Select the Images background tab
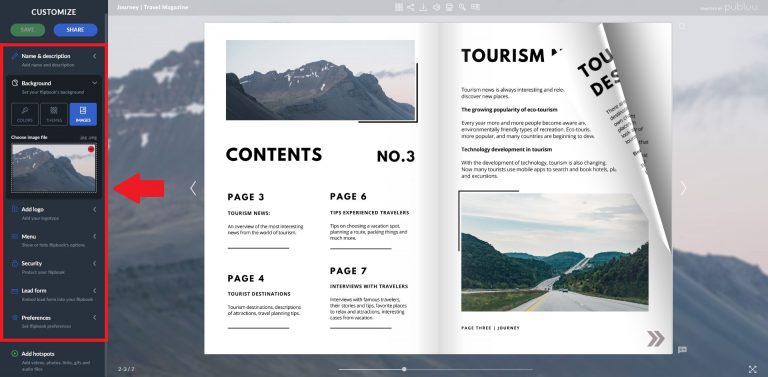The image size is (768, 377). pyautogui.click(x=83, y=114)
